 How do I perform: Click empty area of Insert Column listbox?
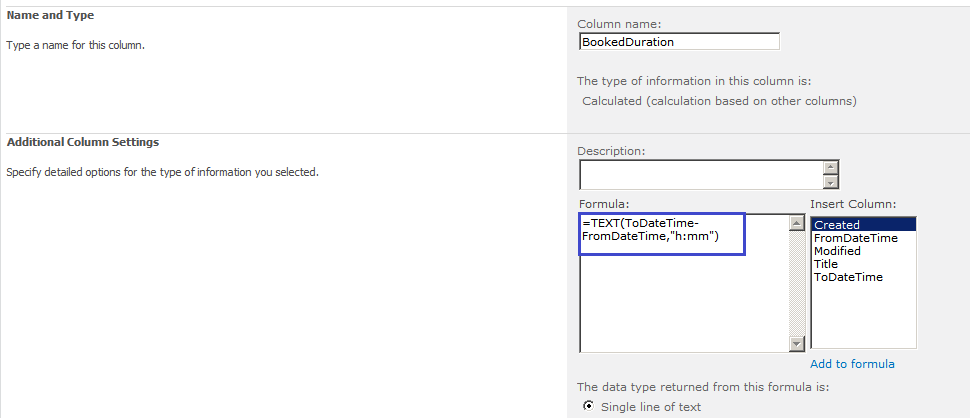pos(862,320)
